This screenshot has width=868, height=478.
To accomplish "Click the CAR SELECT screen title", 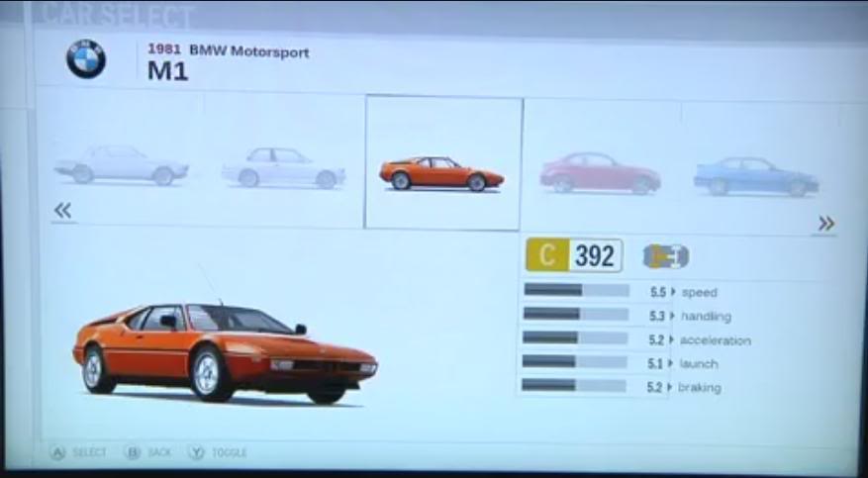I will [x=117, y=15].
